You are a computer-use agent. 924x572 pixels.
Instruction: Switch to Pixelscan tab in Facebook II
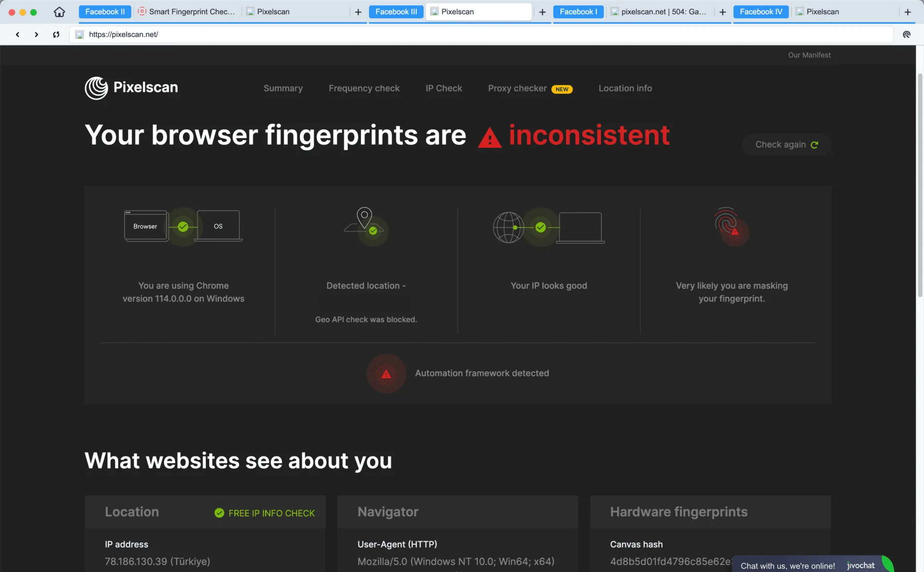coord(296,12)
